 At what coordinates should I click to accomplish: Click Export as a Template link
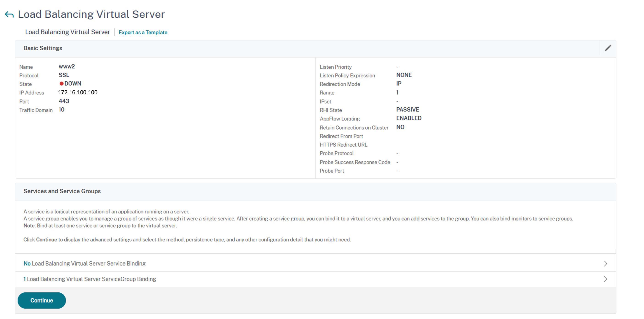[143, 33]
